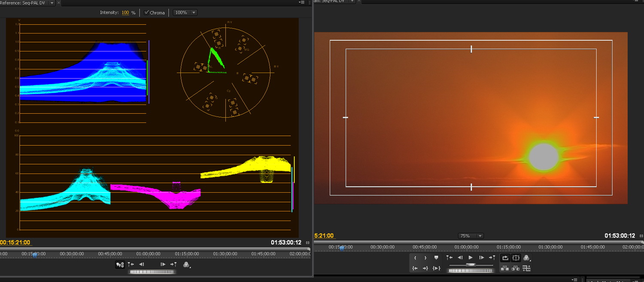Screen dimensions: 644x282
Task: Click the Program Monitor shuttle slider
Action: (471, 265)
